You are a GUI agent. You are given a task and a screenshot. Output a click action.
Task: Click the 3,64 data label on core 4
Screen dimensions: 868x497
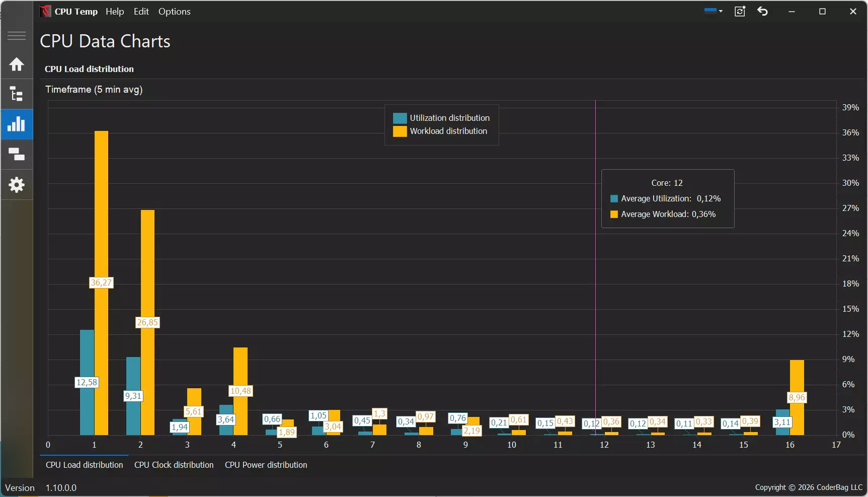click(x=226, y=419)
